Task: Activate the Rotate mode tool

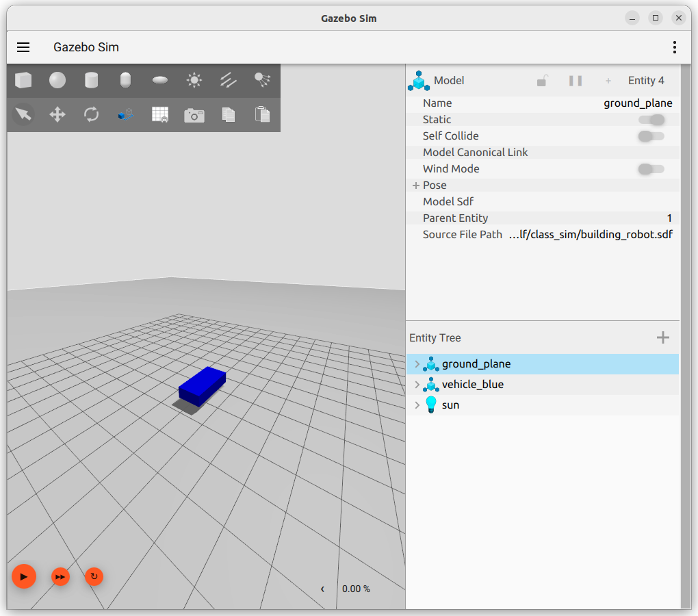Action: click(91, 114)
